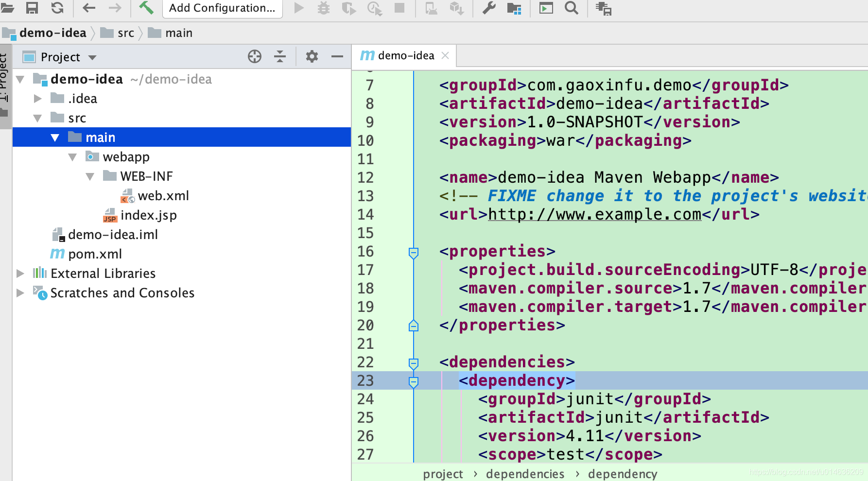Click line number 23 in gutter

[x=365, y=380]
